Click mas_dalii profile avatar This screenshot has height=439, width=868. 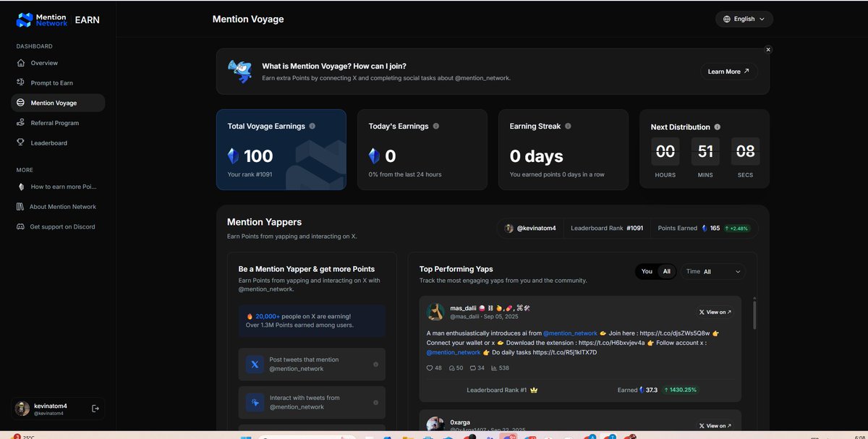[x=435, y=312]
